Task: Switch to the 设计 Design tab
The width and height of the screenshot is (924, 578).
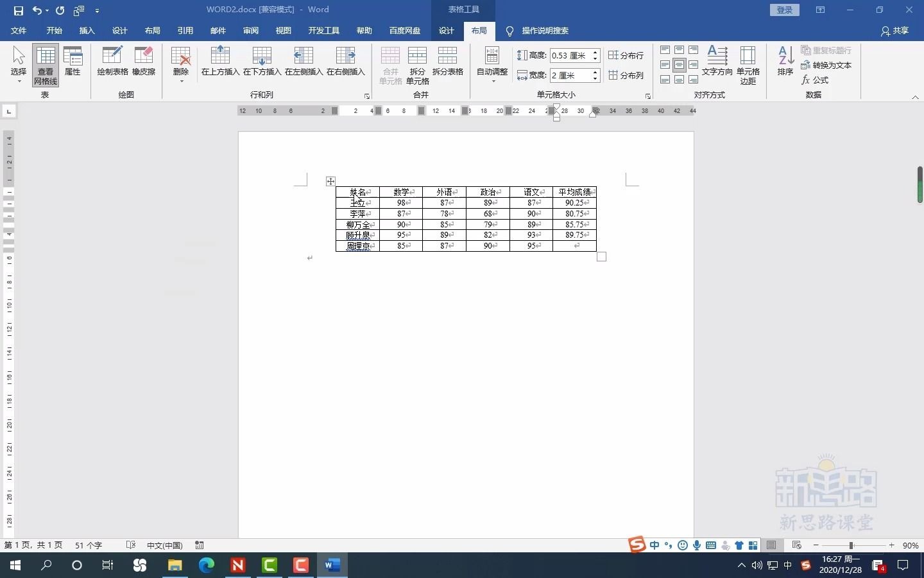Action: click(x=446, y=30)
